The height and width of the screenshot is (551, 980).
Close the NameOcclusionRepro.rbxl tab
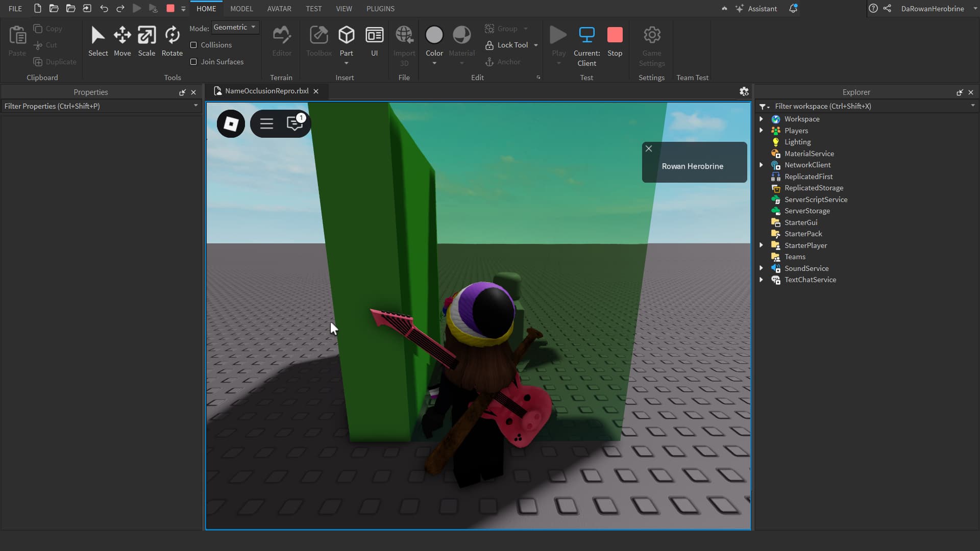click(316, 91)
